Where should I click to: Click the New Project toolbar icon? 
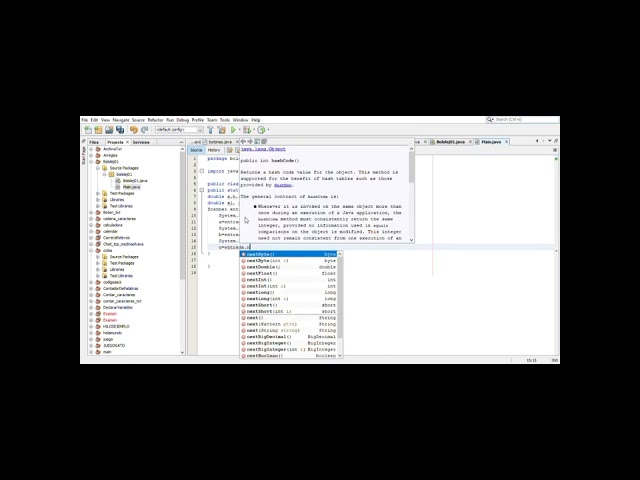[98, 130]
